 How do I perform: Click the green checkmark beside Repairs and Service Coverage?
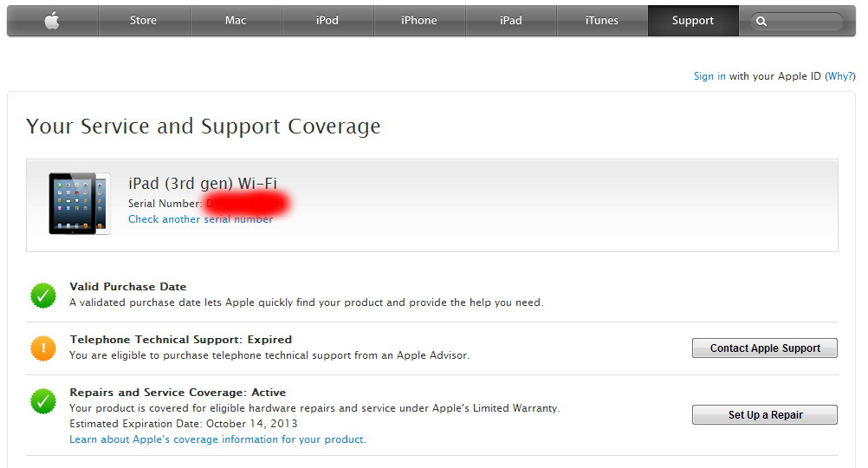pos(43,401)
